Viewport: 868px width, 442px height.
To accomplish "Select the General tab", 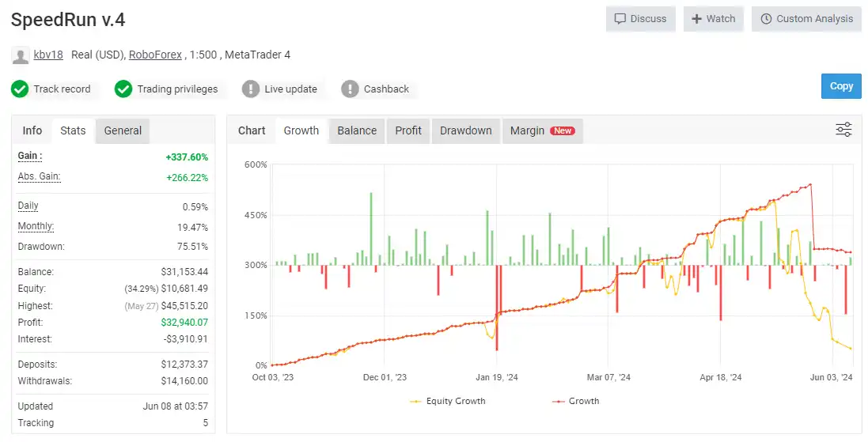I will pyautogui.click(x=123, y=130).
